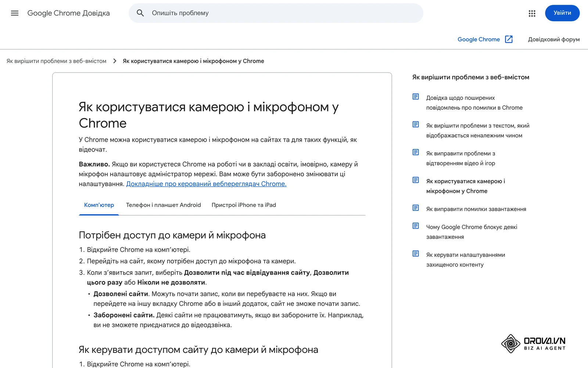This screenshot has width=588, height=368.
Task: Click Google Chrome Довідка header title
Action: pyautogui.click(x=69, y=13)
